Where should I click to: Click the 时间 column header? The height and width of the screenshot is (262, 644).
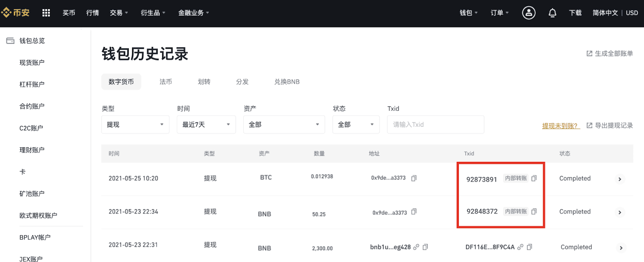[114, 153]
